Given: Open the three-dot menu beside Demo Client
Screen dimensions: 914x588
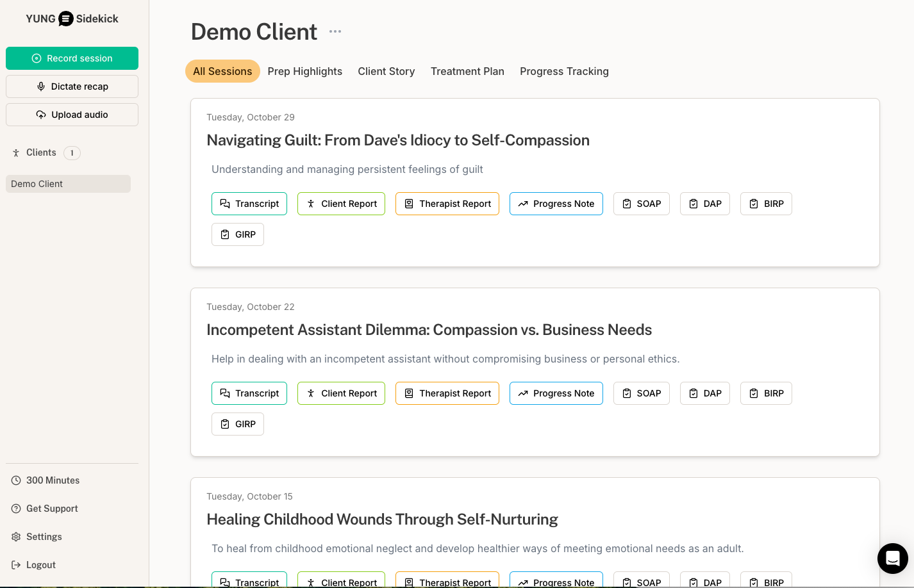Looking at the screenshot, I should (x=335, y=31).
